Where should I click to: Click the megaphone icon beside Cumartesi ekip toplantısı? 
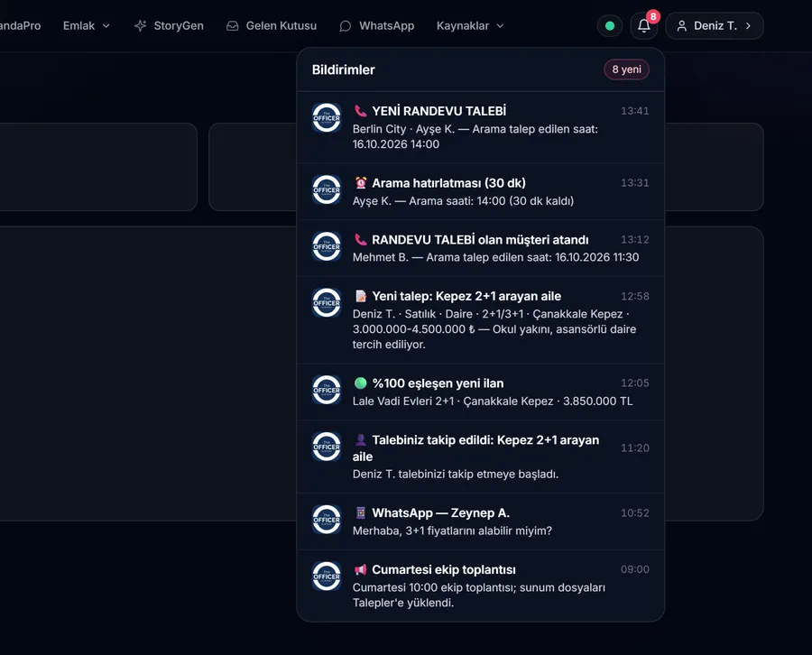(360, 569)
